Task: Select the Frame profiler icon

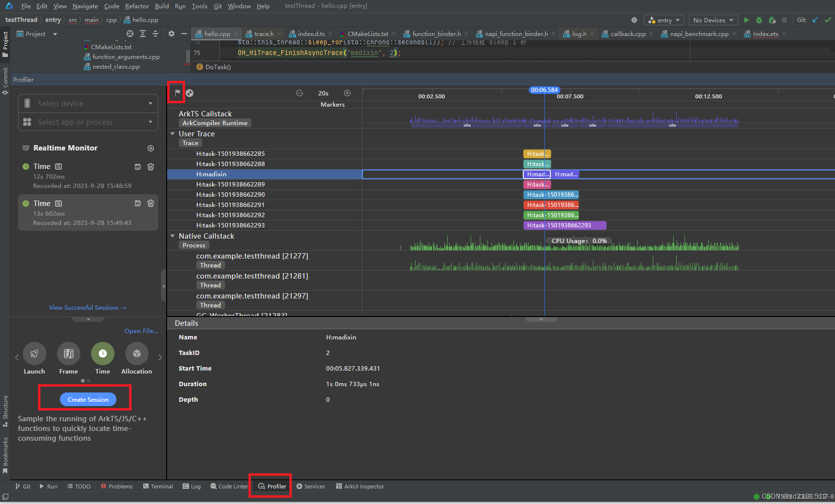Action: (68, 353)
